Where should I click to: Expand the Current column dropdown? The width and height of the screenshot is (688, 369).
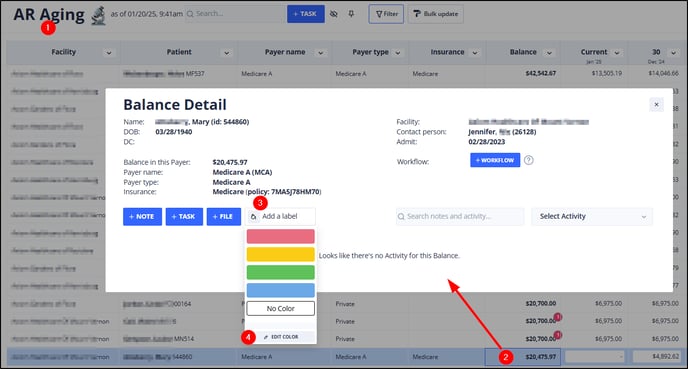(x=617, y=53)
